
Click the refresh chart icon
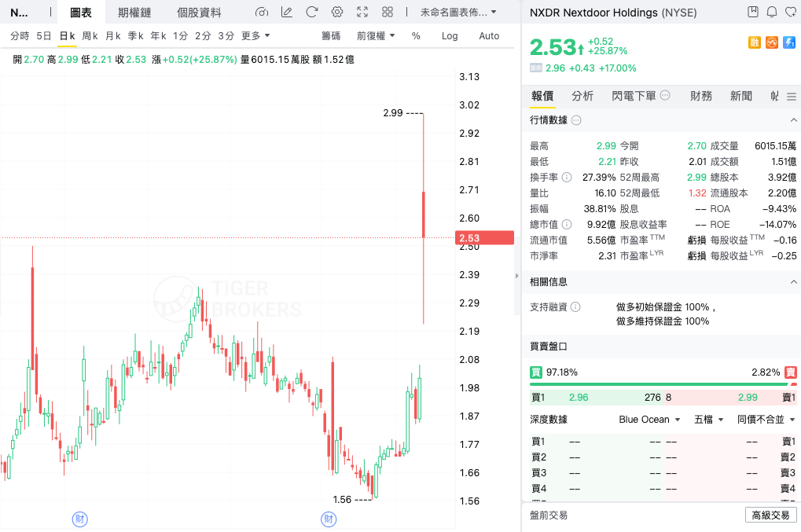pos(312,13)
